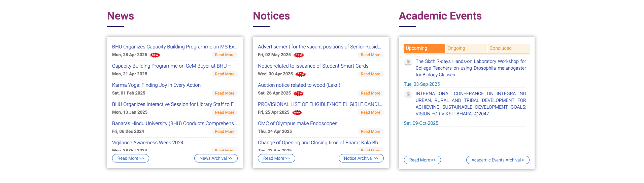The width and height of the screenshot is (644, 183).
Task: Open the Notice Archival page
Action: [361, 158]
